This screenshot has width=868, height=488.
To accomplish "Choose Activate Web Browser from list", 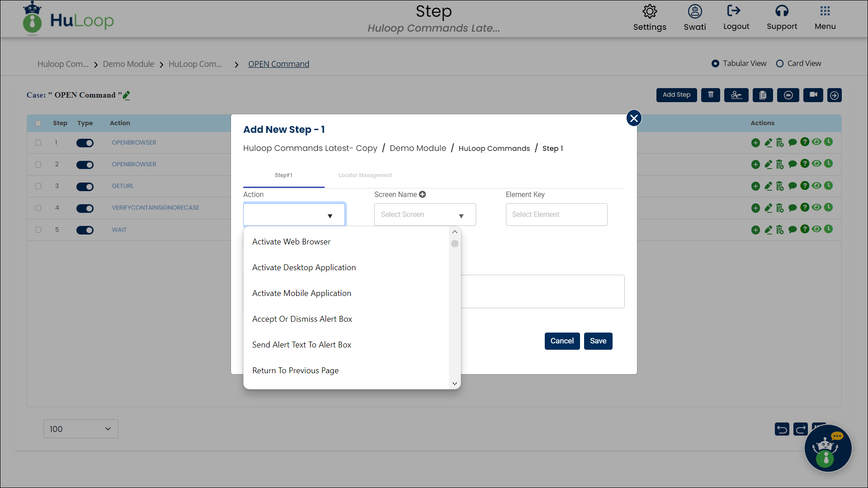I will pyautogui.click(x=346, y=242).
